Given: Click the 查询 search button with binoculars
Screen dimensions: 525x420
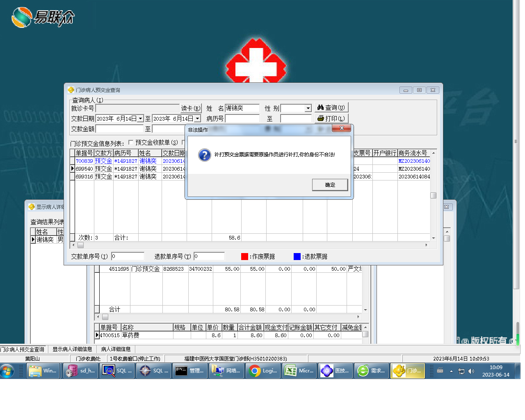Looking at the screenshot, I should click(x=331, y=107).
